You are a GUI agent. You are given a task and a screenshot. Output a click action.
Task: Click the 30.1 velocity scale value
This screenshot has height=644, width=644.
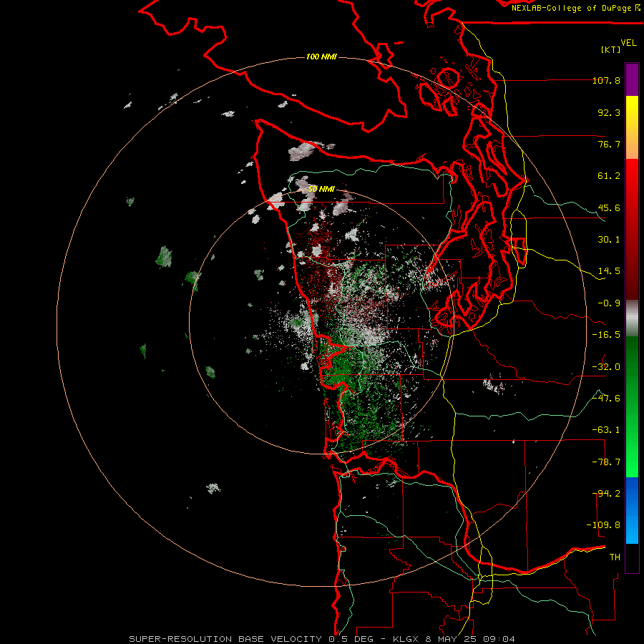tap(609, 240)
